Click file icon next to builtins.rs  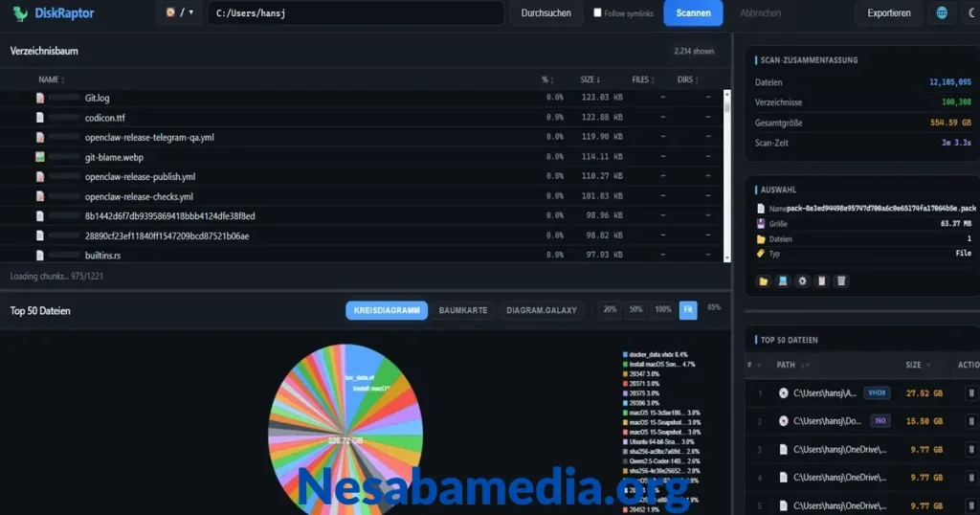tap(40, 255)
